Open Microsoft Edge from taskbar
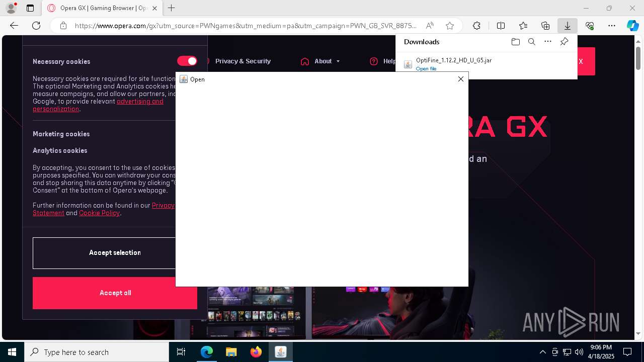This screenshot has height=362, width=644. click(207, 352)
